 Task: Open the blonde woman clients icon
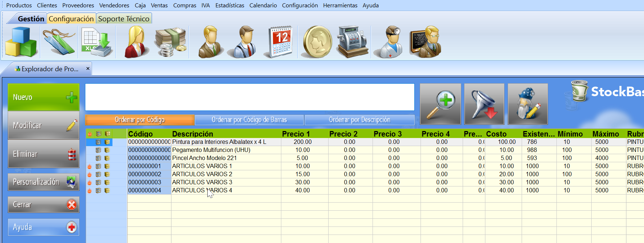(136, 42)
